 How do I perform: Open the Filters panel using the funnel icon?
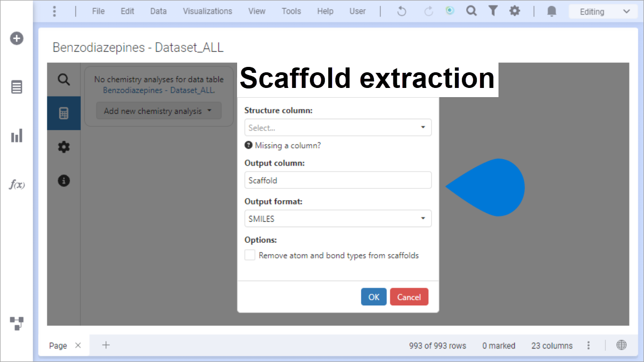(x=493, y=11)
